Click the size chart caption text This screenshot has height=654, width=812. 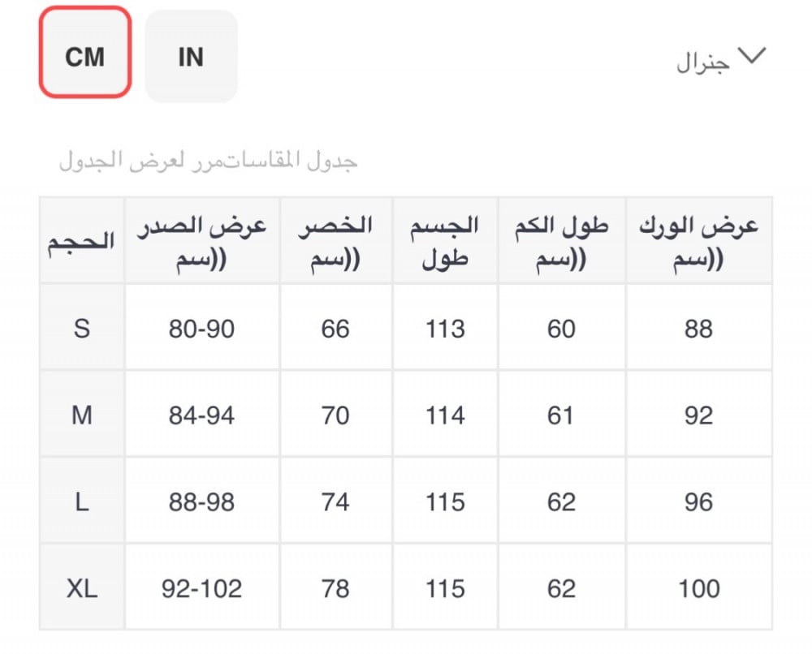click(x=208, y=161)
